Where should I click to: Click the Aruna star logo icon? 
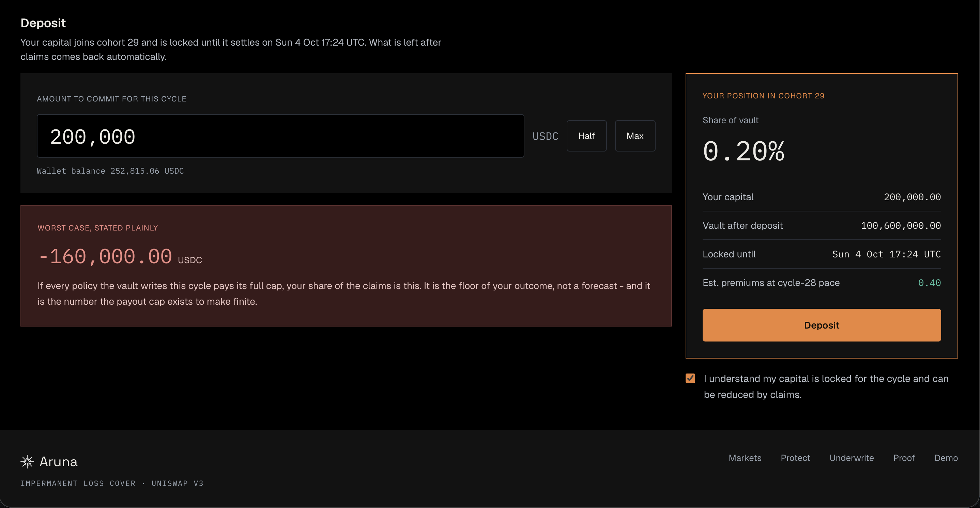coord(27,462)
